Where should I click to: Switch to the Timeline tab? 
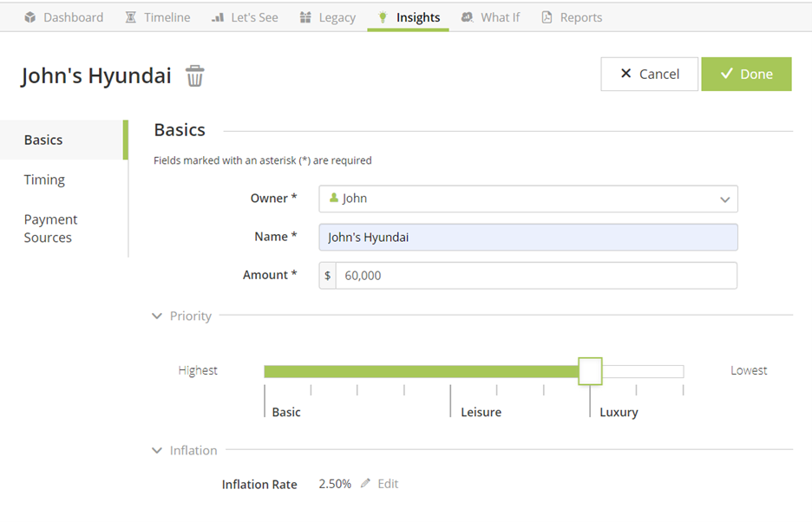pyautogui.click(x=157, y=17)
